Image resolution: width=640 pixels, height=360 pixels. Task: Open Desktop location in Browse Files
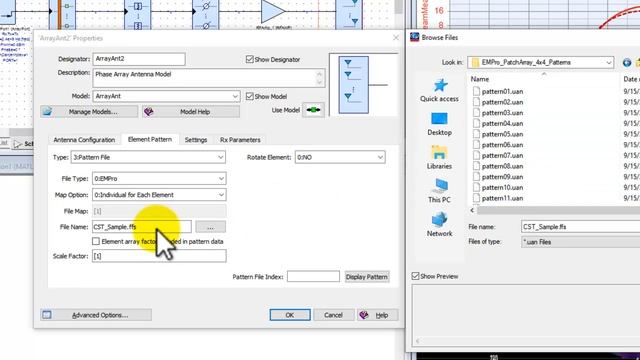tap(439, 124)
